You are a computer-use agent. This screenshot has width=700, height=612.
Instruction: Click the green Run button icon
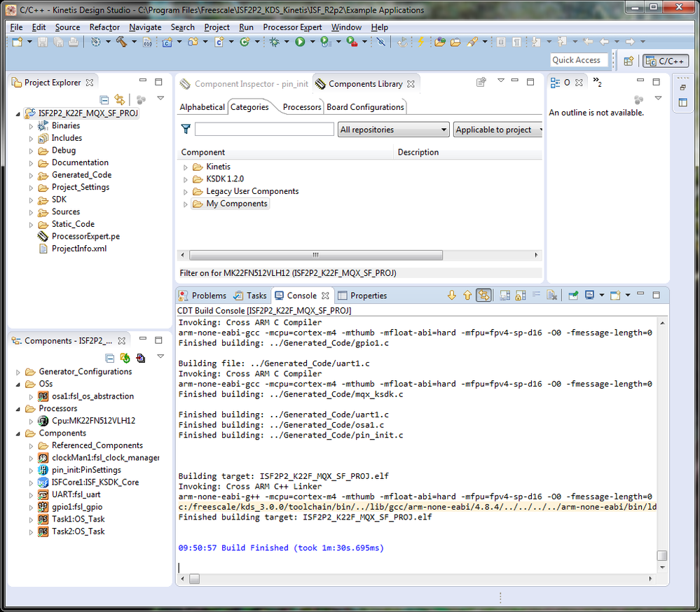pos(300,41)
